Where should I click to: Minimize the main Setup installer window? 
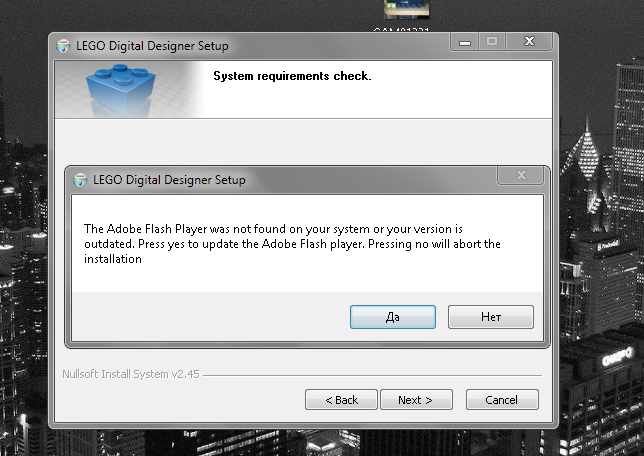coord(465,41)
